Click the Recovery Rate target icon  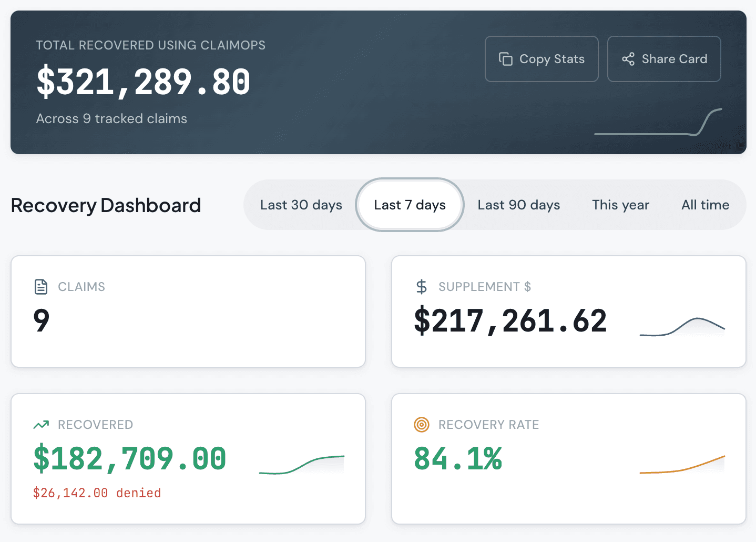(x=422, y=425)
